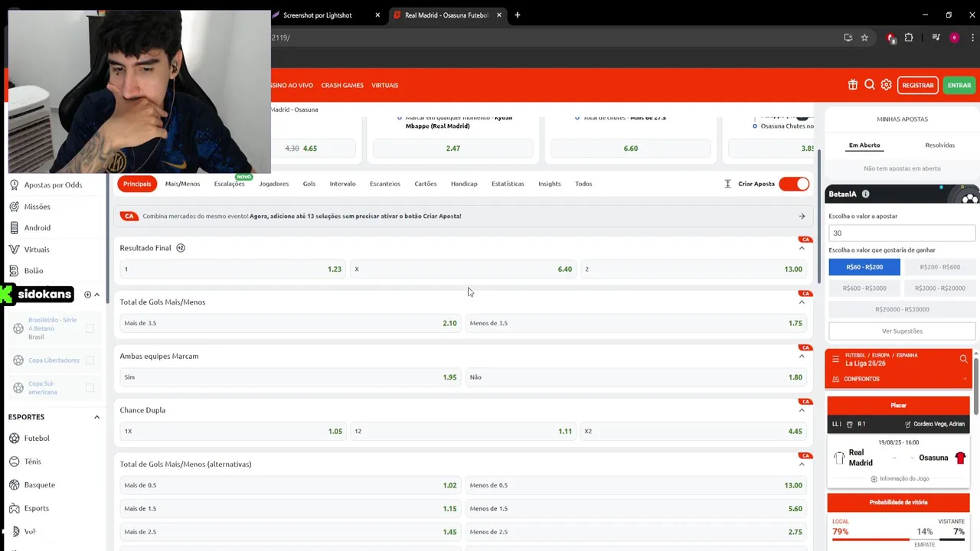Image resolution: width=980 pixels, height=551 pixels.
Task: Click the Resultado Final stats icon
Action: pos(181,248)
